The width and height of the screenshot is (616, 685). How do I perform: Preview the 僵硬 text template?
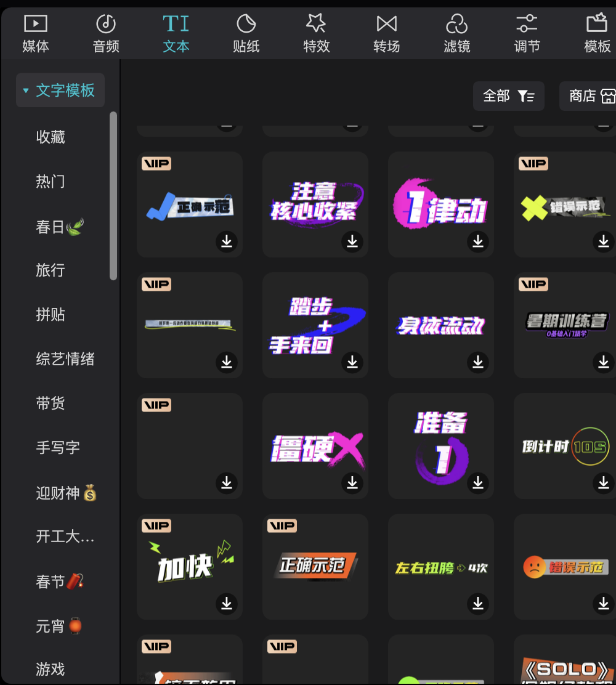click(315, 445)
